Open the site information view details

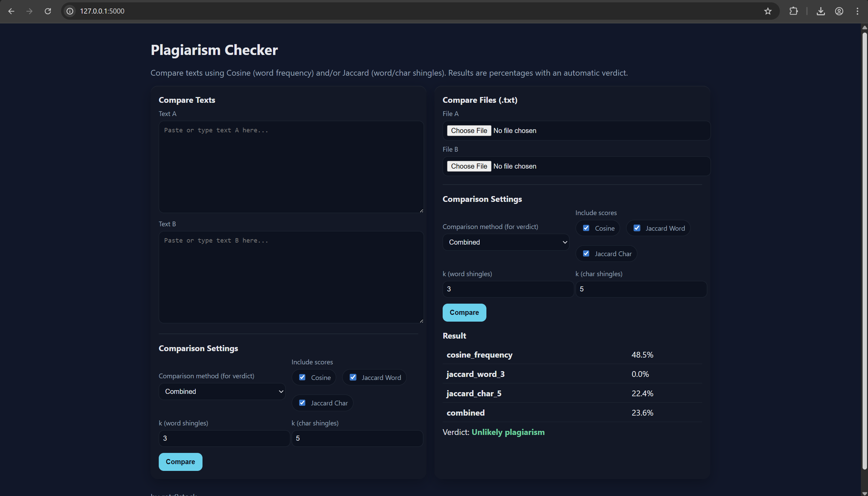pyautogui.click(x=70, y=11)
